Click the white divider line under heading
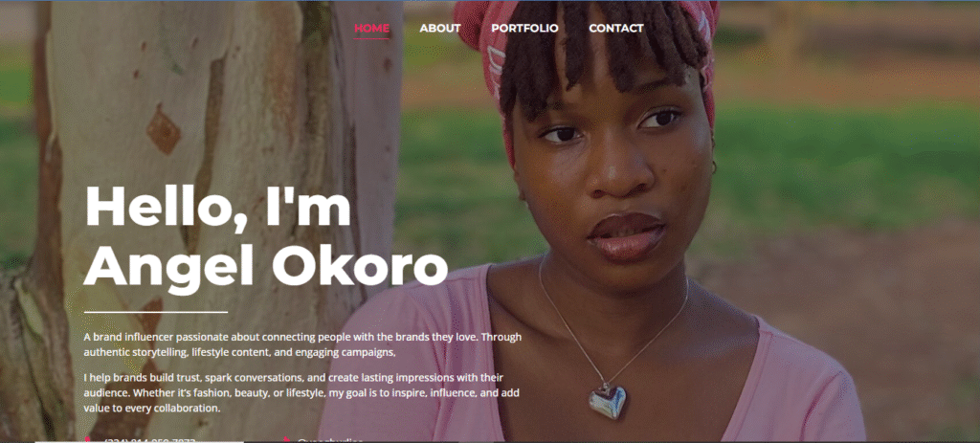 click(156, 311)
